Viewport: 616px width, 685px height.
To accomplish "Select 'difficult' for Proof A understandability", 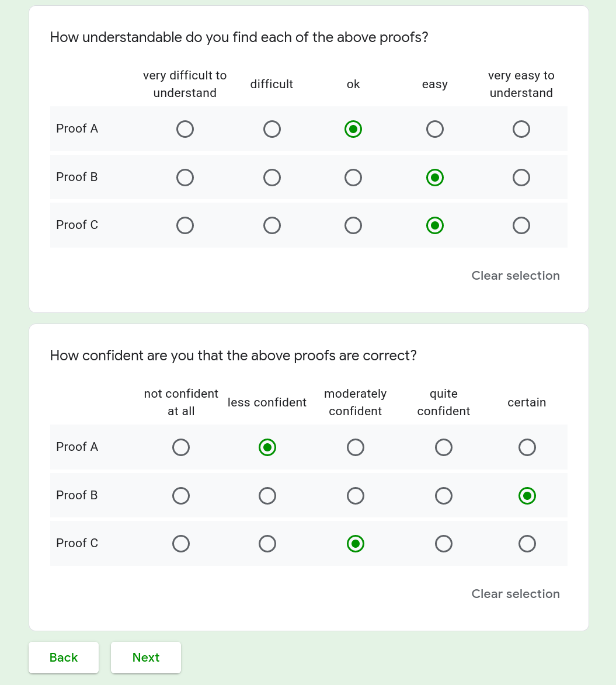I will (x=272, y=129).
